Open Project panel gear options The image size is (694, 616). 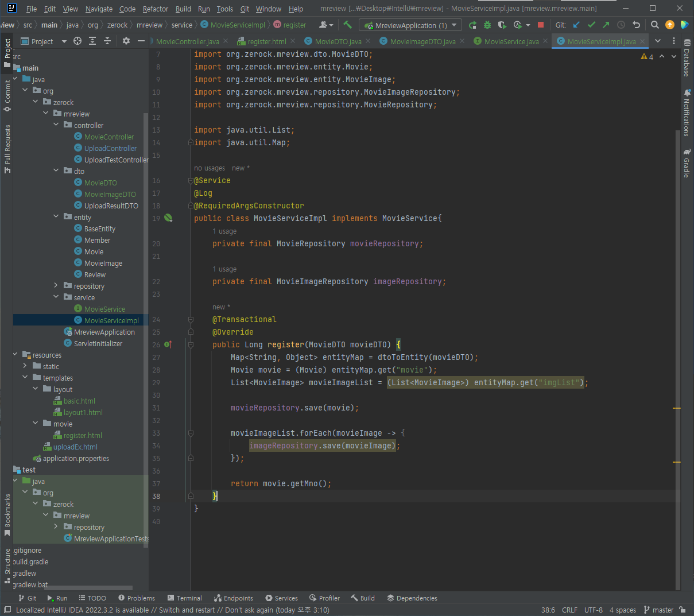(126, 41)
